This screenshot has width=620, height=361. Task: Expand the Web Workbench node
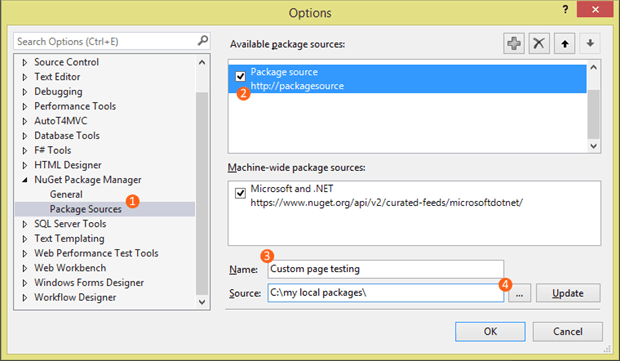tap(25, 268)
